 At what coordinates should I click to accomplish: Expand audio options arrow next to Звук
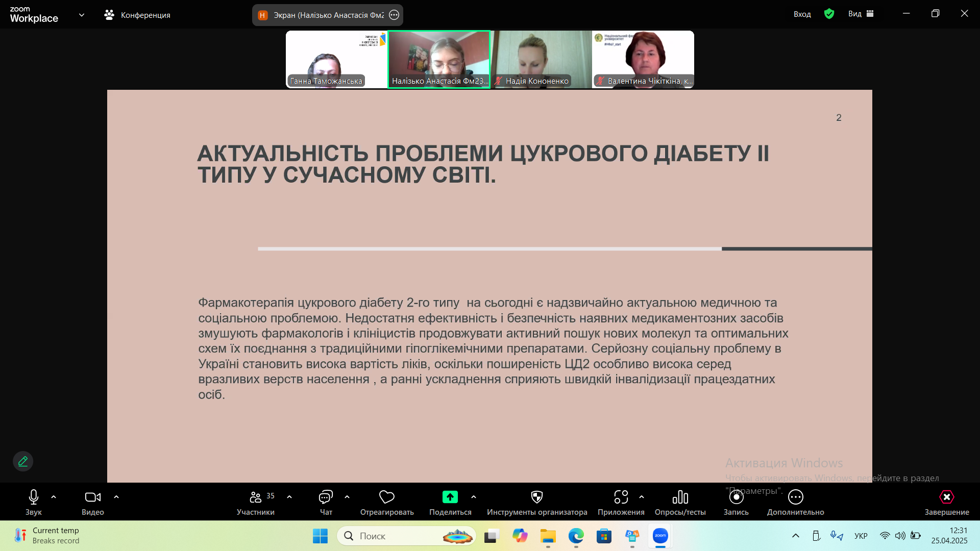(x=54, y=497)
